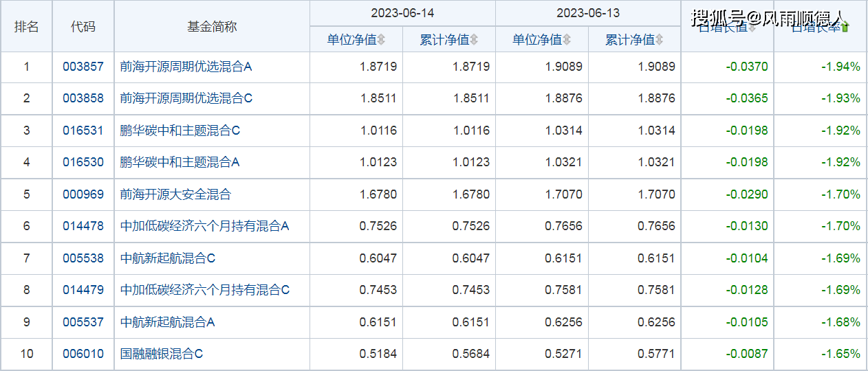868x371 pixels.
Task: Open fund code 003857
Action: coord(83,67)
